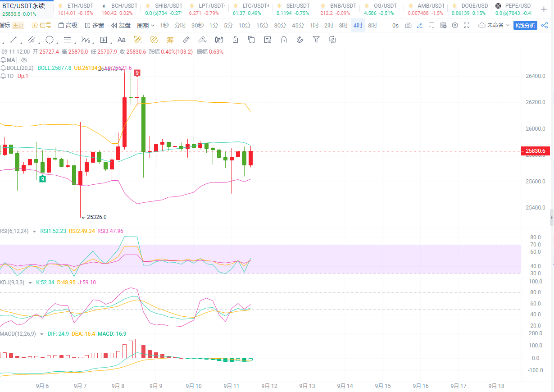This screenshot has width=554, height=392.
Task: Click the add-selection box icon
Action: (431, 25)
